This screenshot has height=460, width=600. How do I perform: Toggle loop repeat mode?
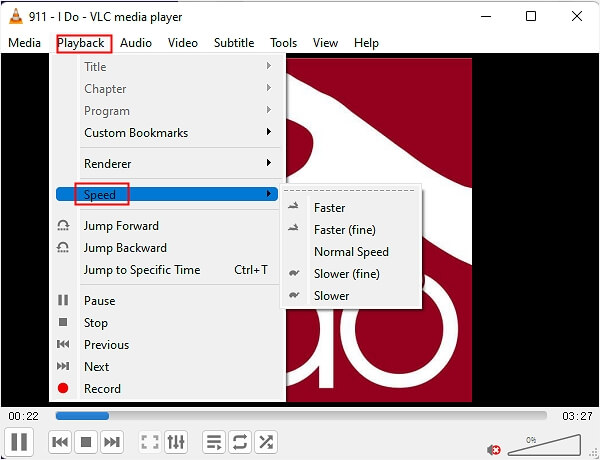(240, 442)
